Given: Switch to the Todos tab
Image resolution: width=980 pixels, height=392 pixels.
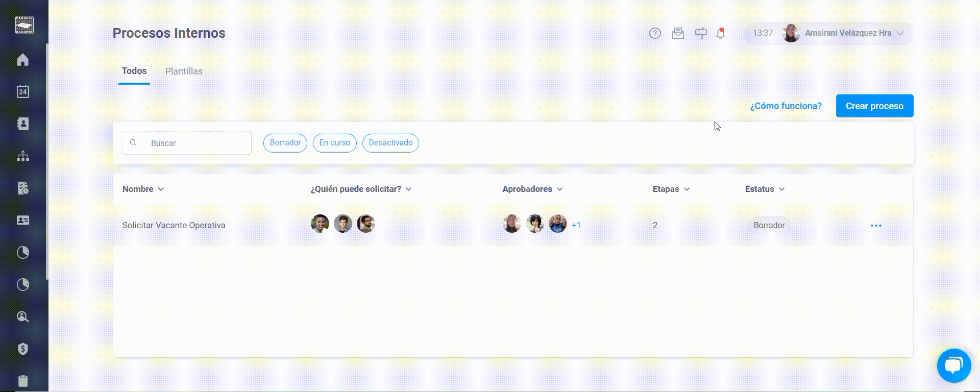Looking at the screenshot, I should 134,71.
